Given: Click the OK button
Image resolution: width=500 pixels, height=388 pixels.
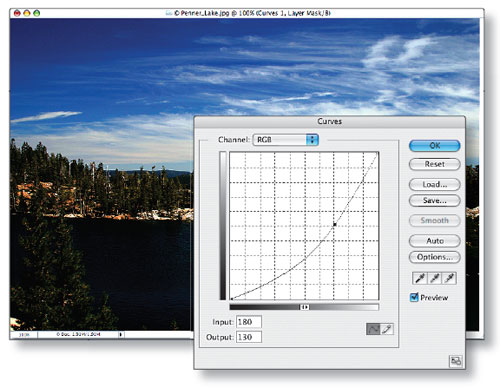Looking at the screenshot, I should point(434,146).
